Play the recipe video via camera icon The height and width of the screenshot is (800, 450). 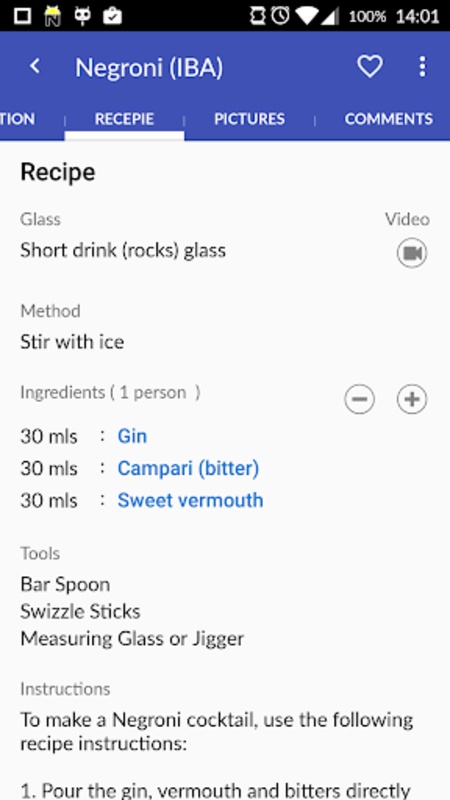[x=412, y=253]
